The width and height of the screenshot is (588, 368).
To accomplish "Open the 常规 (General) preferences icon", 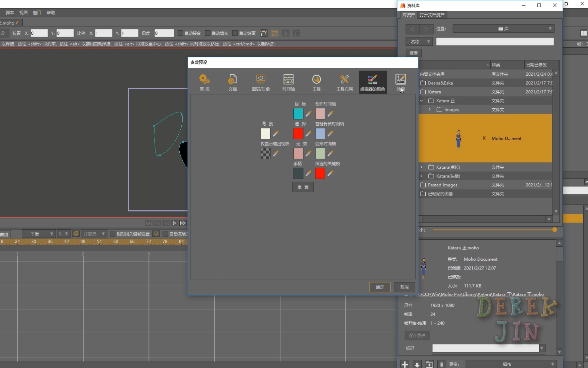I will click(204, 82).
